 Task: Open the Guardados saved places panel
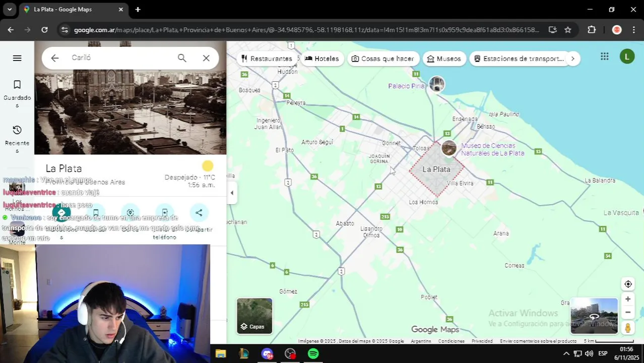tap(17, 94)
